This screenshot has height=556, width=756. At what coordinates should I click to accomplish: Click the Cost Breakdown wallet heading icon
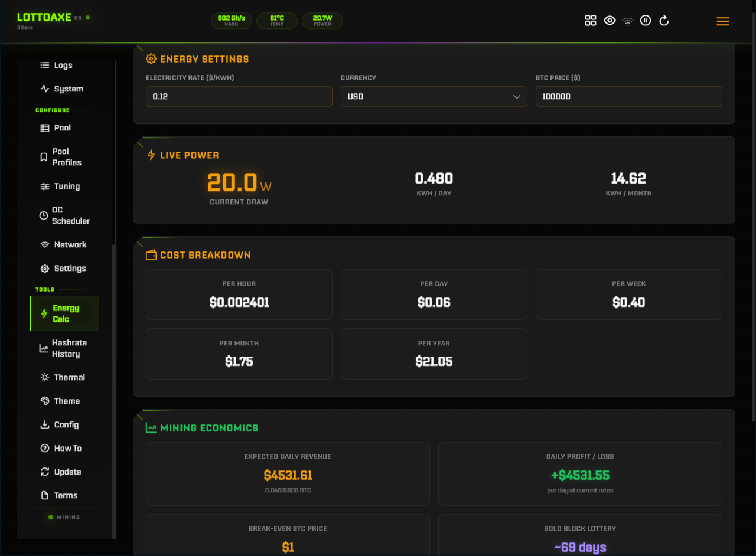click(x=151, y=255)
